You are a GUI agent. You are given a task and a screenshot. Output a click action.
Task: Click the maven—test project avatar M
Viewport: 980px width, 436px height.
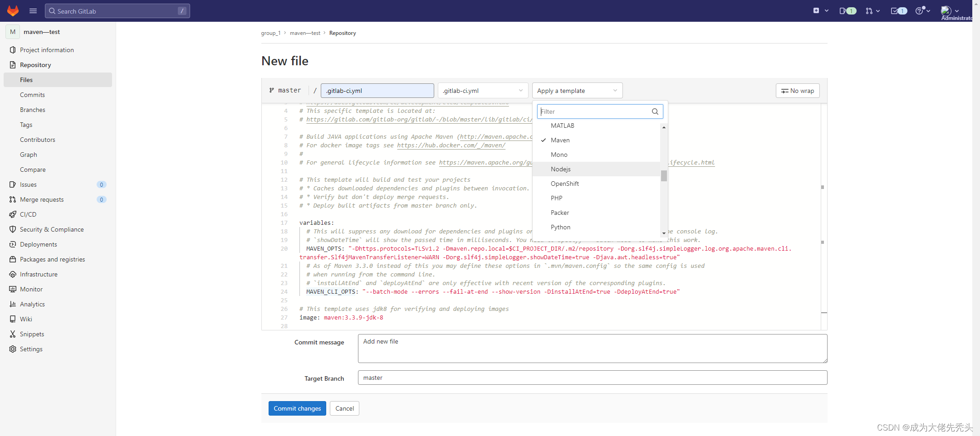click(x=13, y=32)
